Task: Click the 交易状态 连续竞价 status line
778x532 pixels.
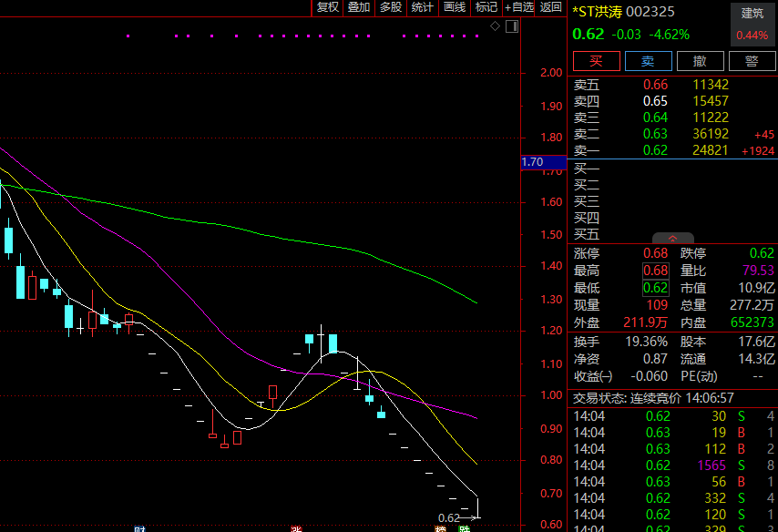Action: (x=653, y=398)
